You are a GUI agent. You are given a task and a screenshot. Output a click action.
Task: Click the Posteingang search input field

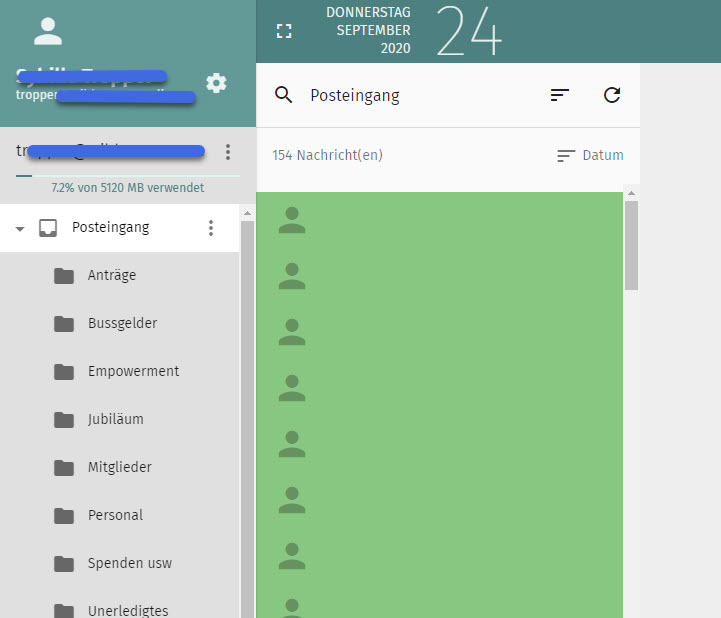(x=420, y=95)
